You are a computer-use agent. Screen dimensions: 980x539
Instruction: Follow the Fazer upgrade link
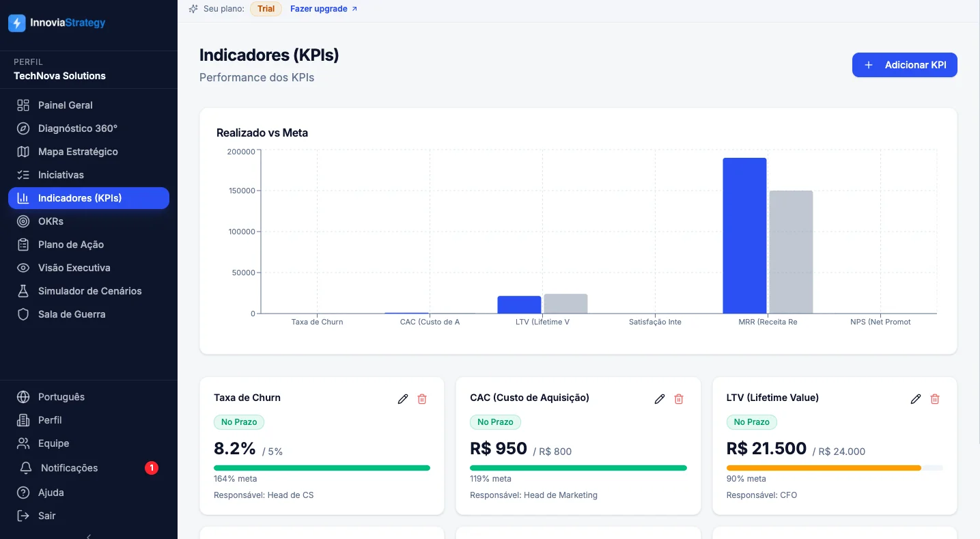324,9
